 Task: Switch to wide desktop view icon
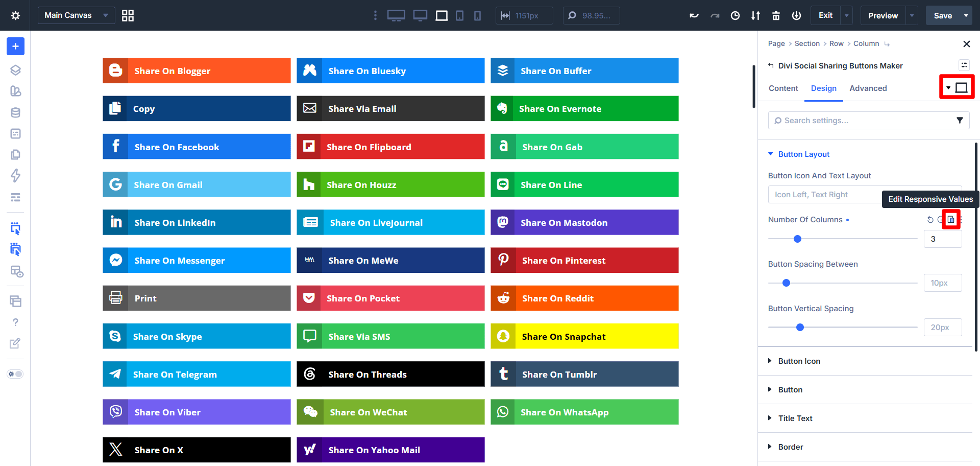(x=396, y=15)
